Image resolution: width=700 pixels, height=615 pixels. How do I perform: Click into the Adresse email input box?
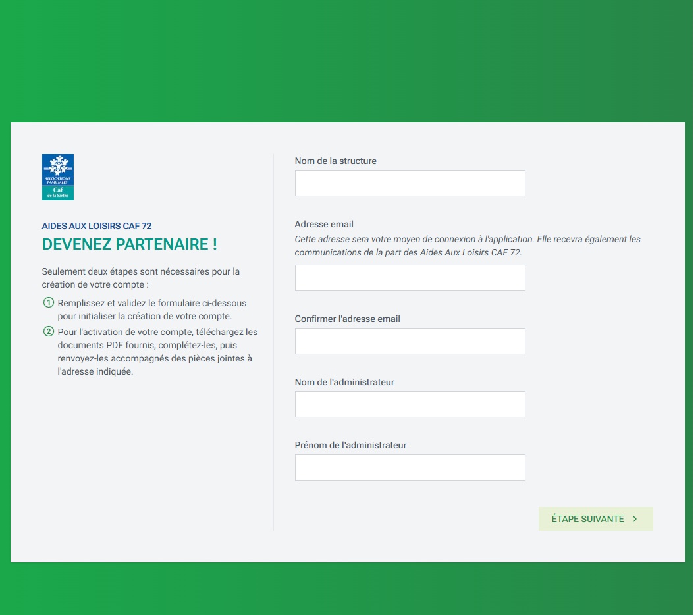(410, 278)
